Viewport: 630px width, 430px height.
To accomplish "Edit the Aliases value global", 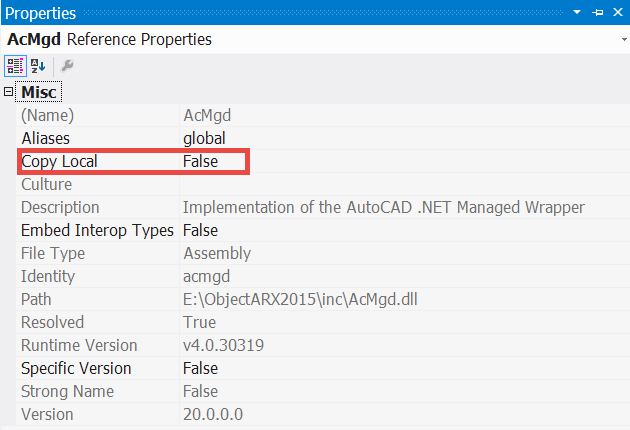I will [204, 138].
